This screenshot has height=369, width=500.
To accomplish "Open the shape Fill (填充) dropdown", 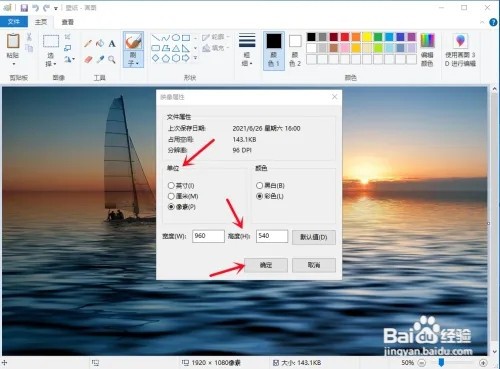I will pos(216,48).
